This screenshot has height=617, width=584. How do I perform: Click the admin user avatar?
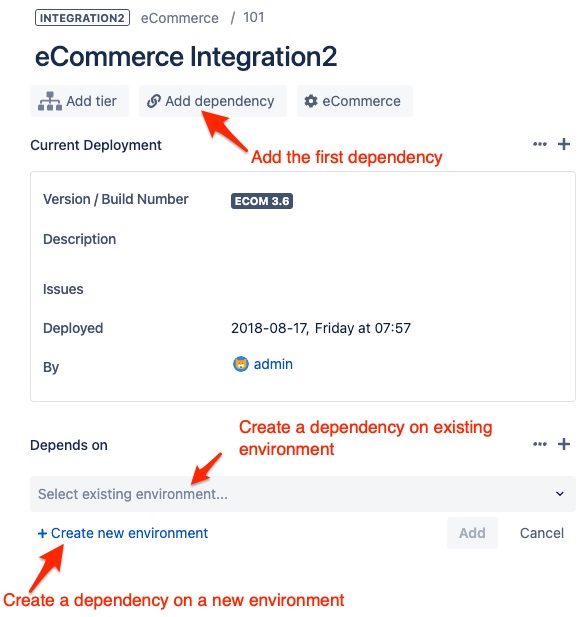241,364
